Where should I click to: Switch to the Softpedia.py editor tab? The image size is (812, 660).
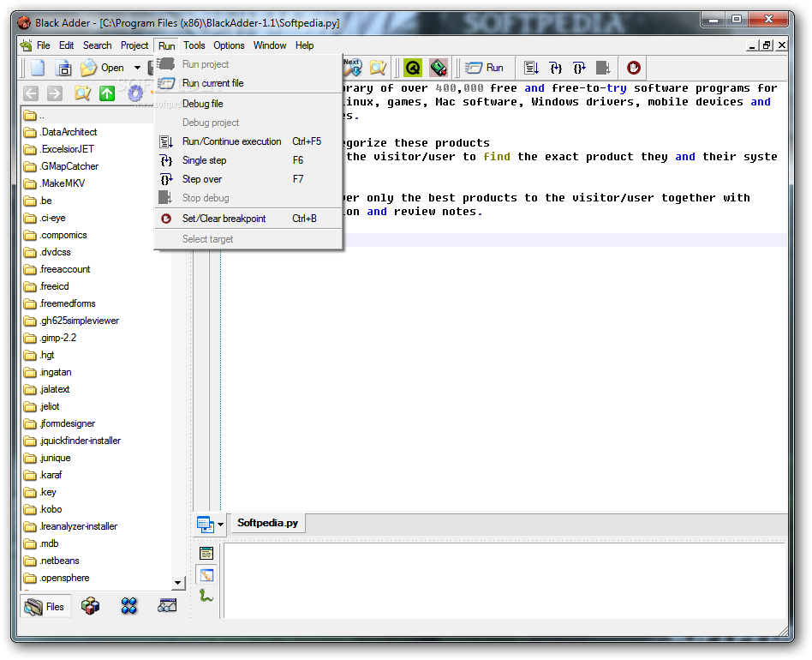point(268,523)
